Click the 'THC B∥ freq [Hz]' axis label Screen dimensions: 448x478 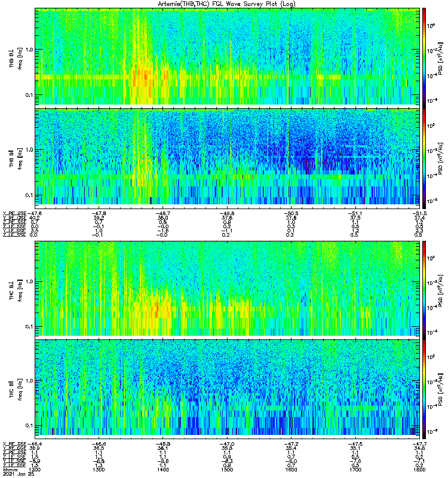[x=16, y=390]
